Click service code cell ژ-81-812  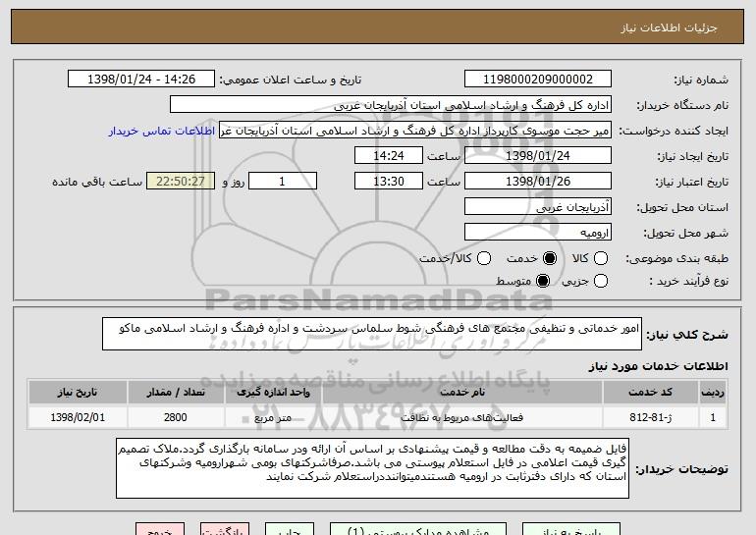(650, 417)
